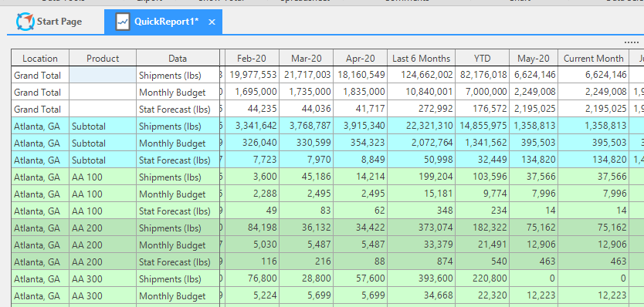The width and height of the screenshot is (644, 307).
Task: Click AA 200 Shipments Feb-20 value 84,198
Action: pyautogui.click(x=252, y=228)
